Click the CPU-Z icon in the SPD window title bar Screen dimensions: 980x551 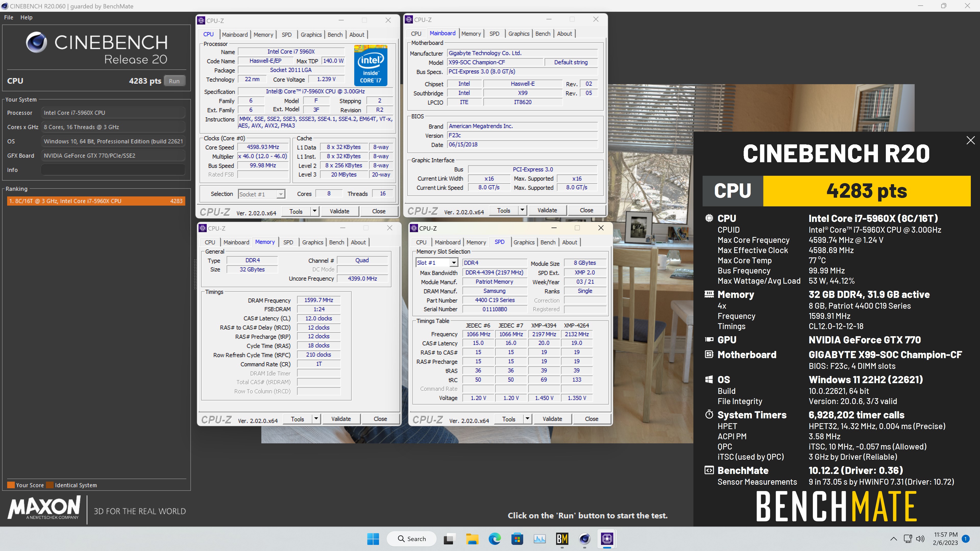(x=414, y=228)
